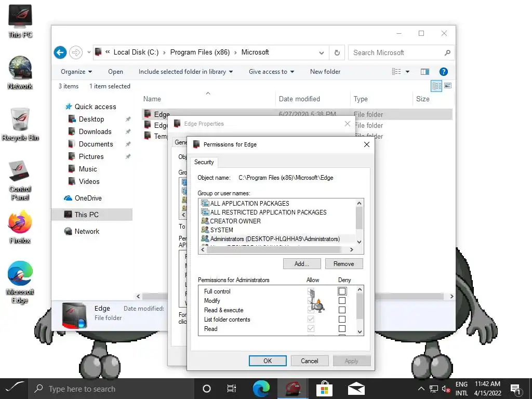Go back in File Explorer
The width and height of the screenshot is (532, 399).
click(x=60, y=52)
